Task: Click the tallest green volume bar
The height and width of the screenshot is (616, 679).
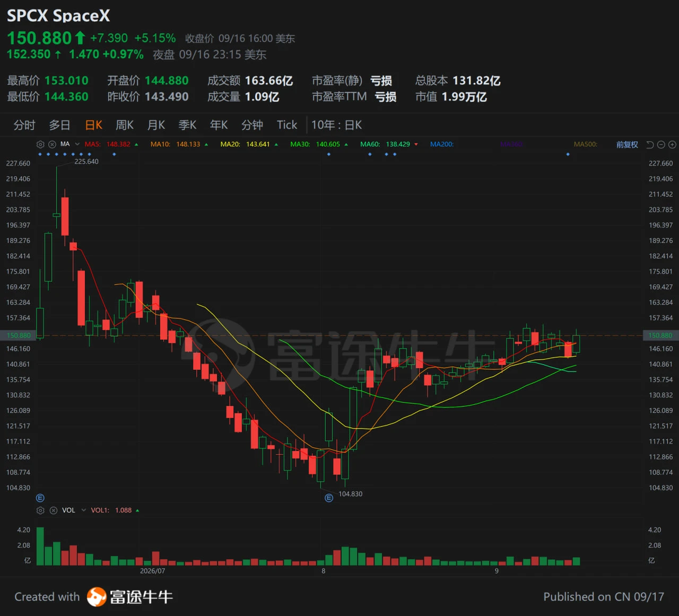Action: [x=40, y=546]
